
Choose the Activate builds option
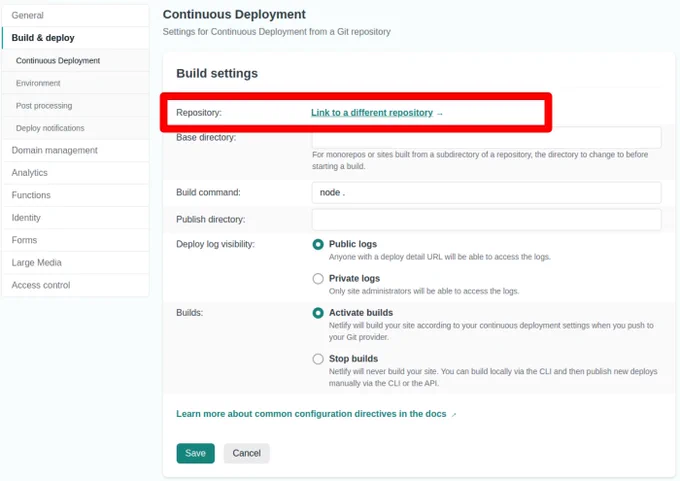[318, 313]
